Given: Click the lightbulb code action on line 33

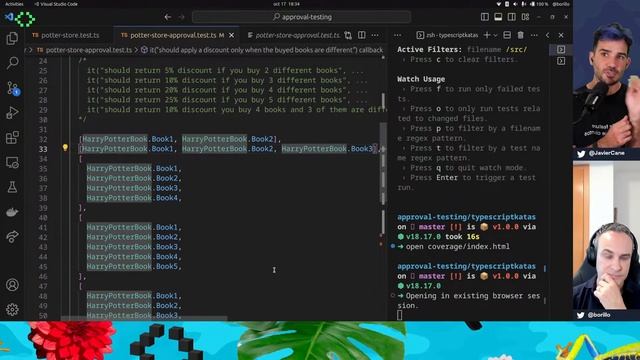Looking at the screenshot, I should (x=65, y=148).
